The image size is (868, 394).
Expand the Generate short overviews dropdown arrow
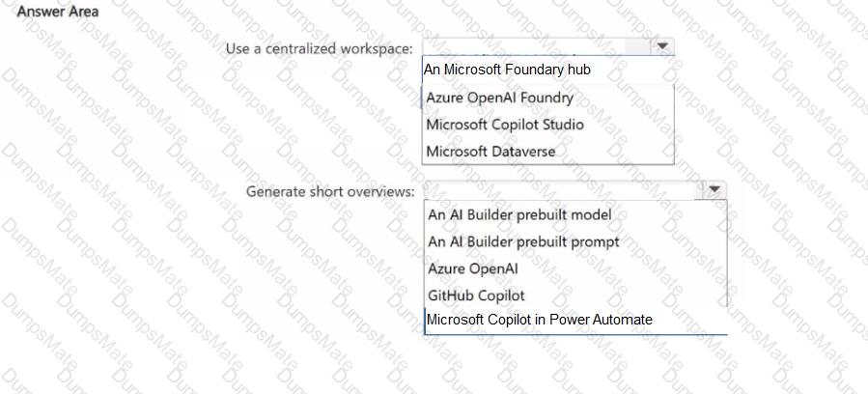(714, 190)
